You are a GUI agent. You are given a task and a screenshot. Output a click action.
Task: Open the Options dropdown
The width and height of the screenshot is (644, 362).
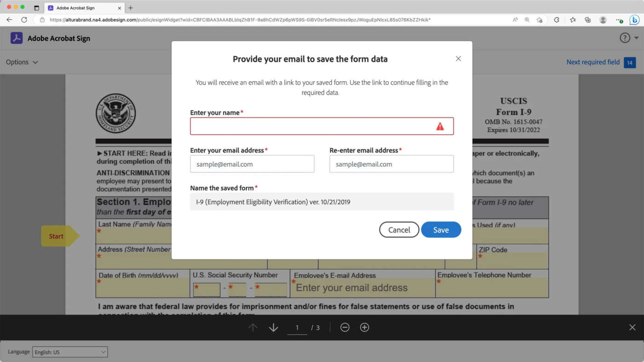(x=21, y=62)
